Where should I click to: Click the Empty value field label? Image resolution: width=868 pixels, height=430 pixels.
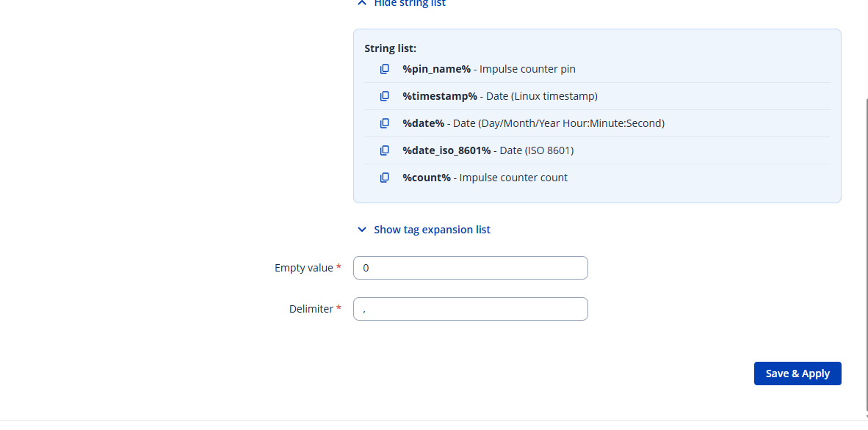click(304, 268)
